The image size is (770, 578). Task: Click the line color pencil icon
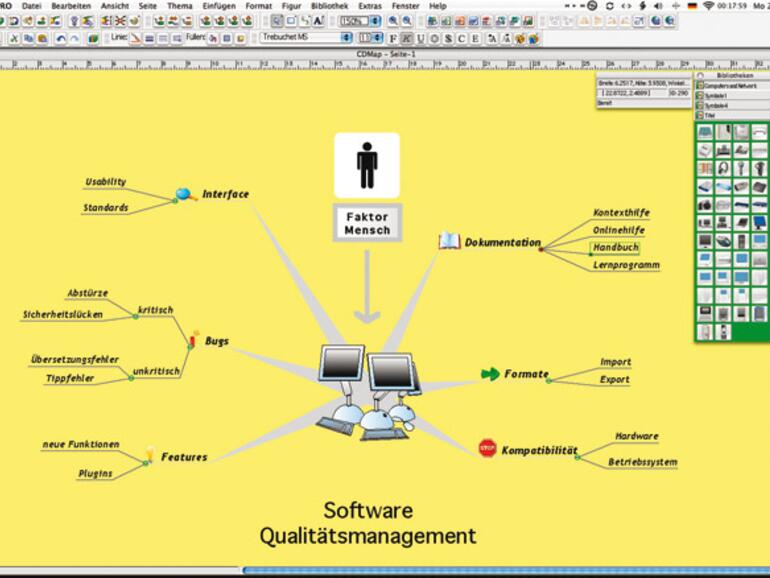pos(135,38)
